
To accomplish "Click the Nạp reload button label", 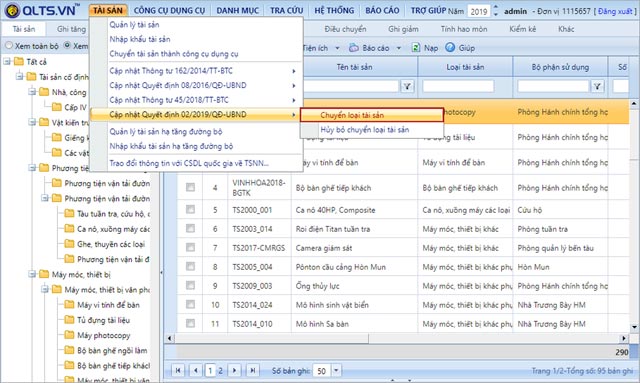I will [431, 48].
